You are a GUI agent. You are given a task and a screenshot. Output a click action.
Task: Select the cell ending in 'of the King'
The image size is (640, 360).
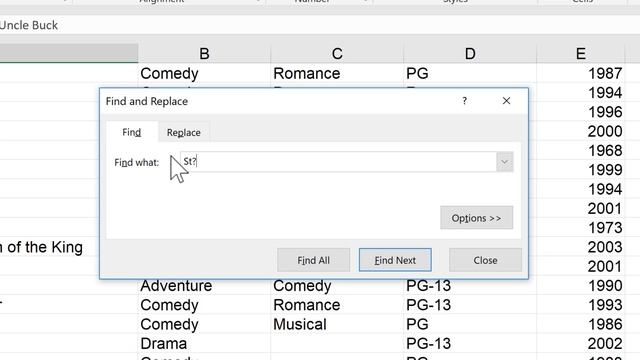[49, 247]
